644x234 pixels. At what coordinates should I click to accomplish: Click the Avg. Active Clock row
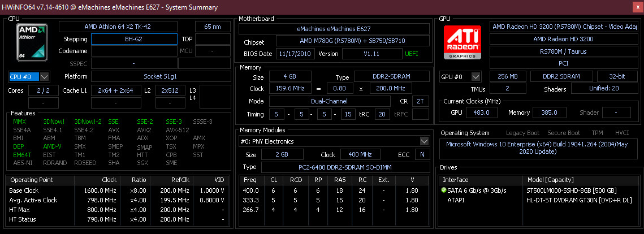click(x=118, y=200)
